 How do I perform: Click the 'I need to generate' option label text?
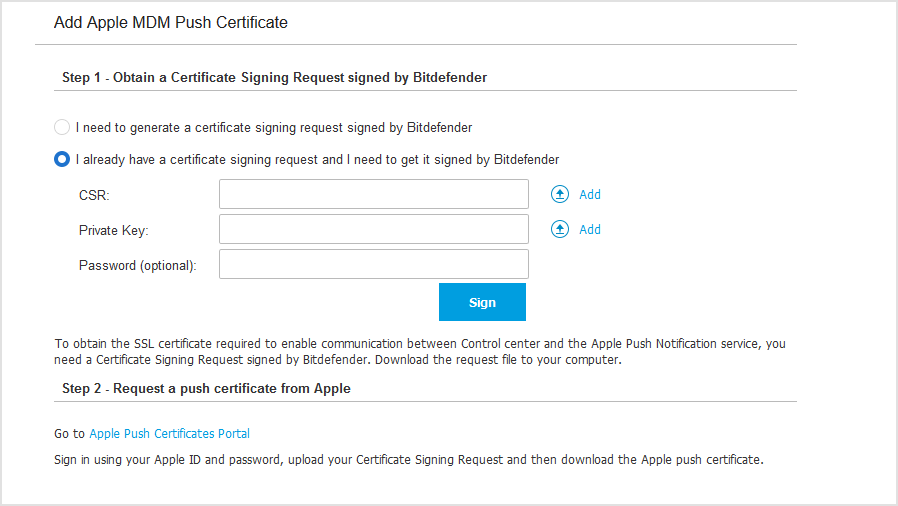273,127
